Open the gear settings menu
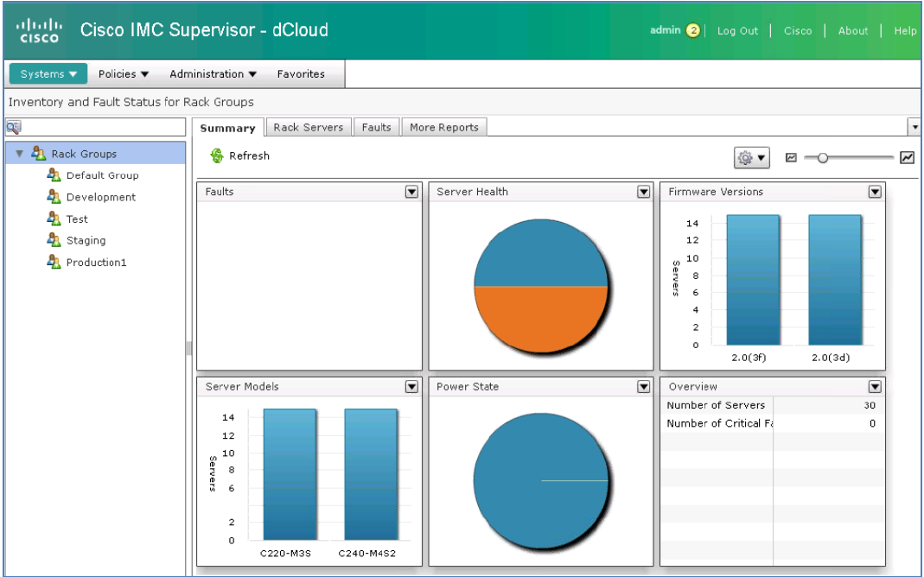 750,156
